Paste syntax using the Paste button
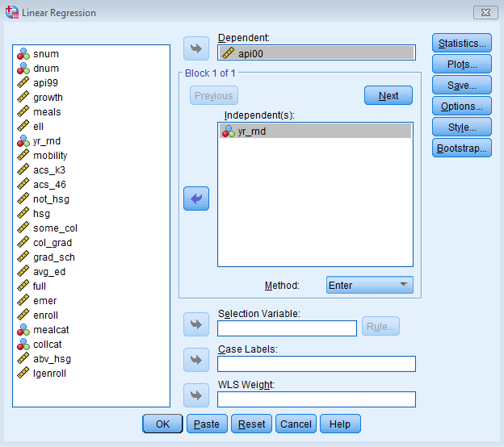Screen dimensions: 504x447 pos(207,424)
